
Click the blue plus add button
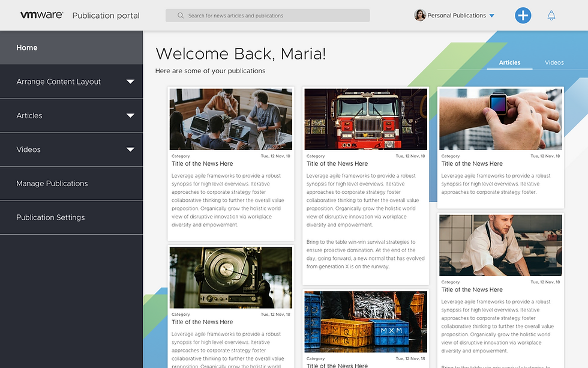pos(523,16)
